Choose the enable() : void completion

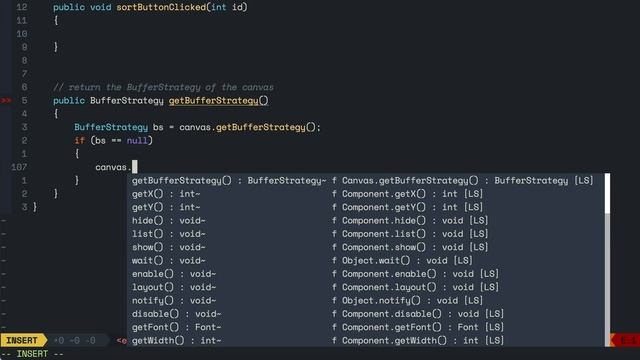coord(366,274)
